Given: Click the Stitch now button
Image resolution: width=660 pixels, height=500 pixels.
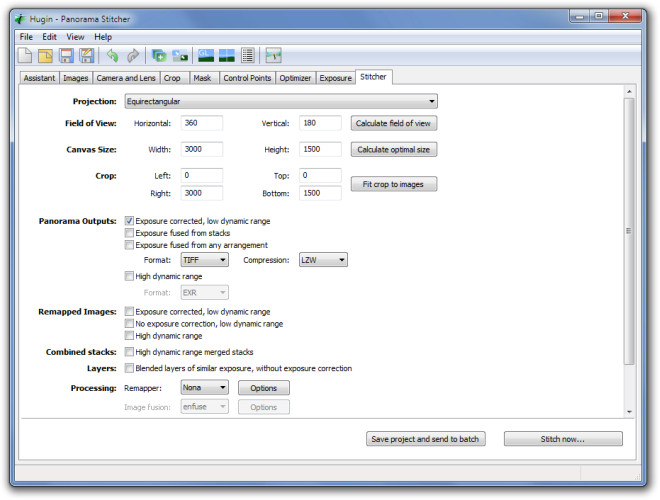Looking at the screenshot, I should (x=563, y=439).
